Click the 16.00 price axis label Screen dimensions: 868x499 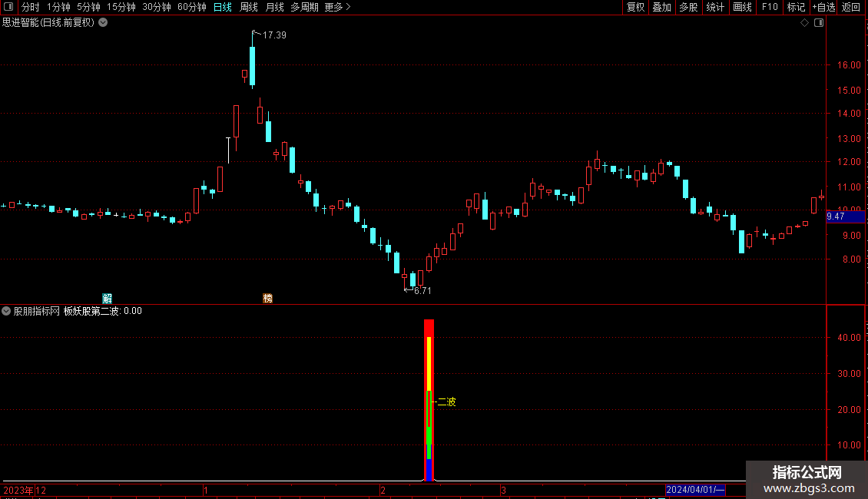(849, 64)
